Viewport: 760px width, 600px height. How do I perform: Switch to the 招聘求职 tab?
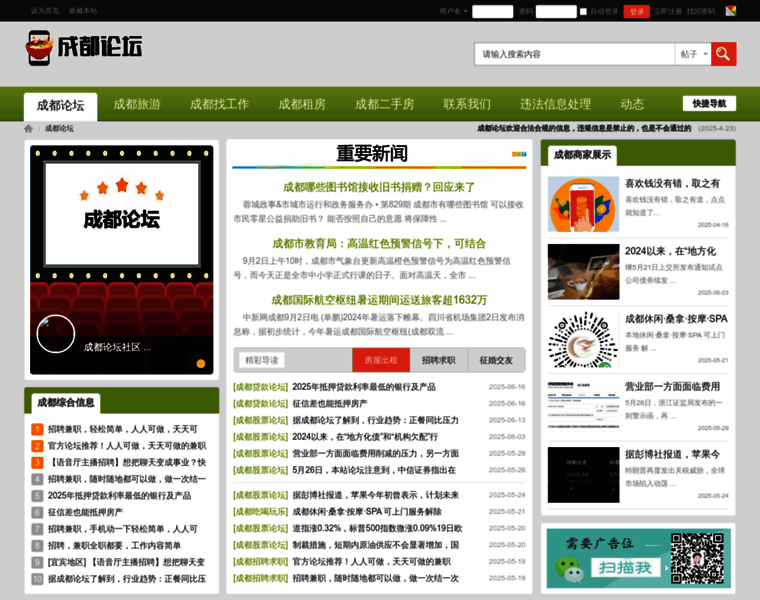pos(439,360)
